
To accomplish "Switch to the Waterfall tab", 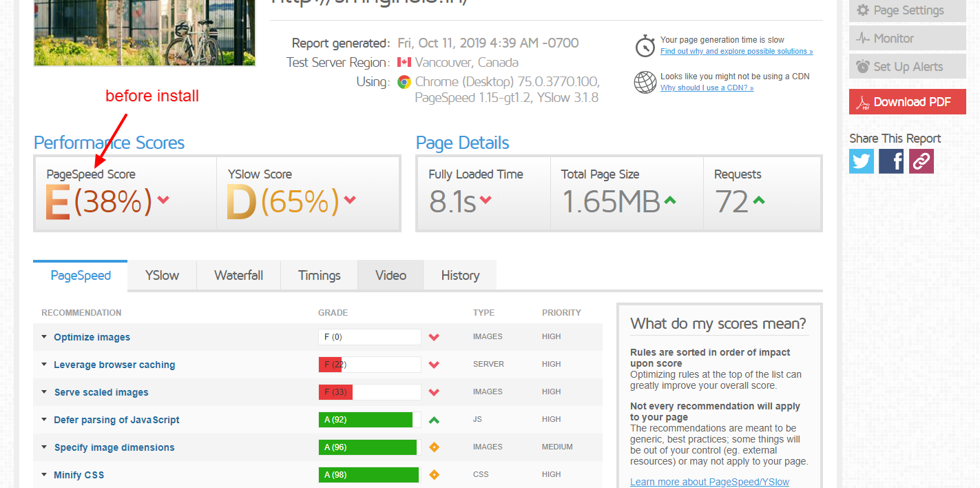I will point(238,275).
